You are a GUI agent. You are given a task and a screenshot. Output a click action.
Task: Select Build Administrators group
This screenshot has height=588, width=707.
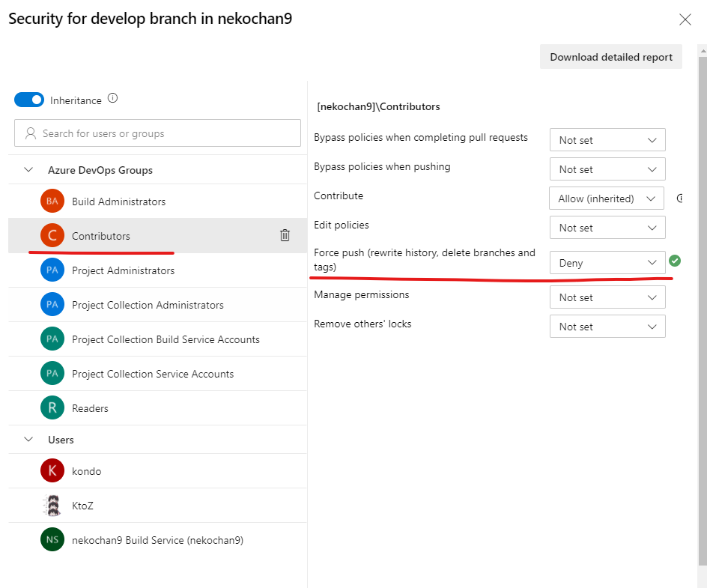157,201
